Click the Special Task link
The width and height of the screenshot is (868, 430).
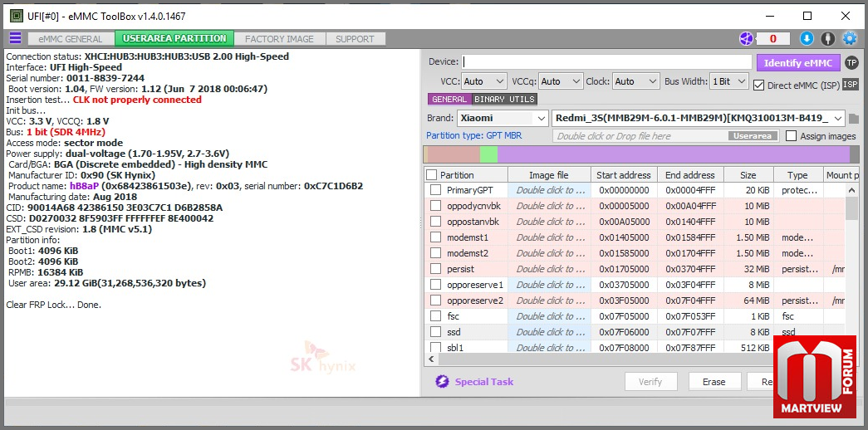pyautogui.click(x=484, y=382)
